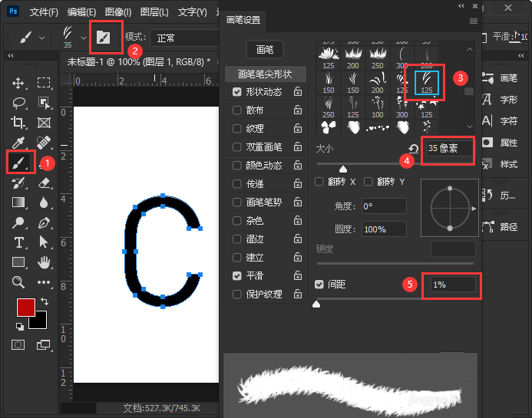Click the 画笔 button
This screenshot has height=418, width=532.
265,50
